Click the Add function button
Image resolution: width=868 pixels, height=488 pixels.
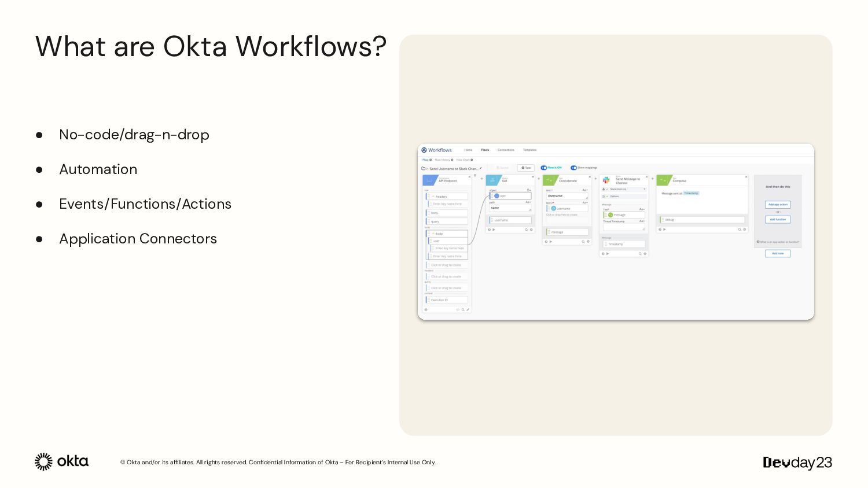tap(778, 220)
